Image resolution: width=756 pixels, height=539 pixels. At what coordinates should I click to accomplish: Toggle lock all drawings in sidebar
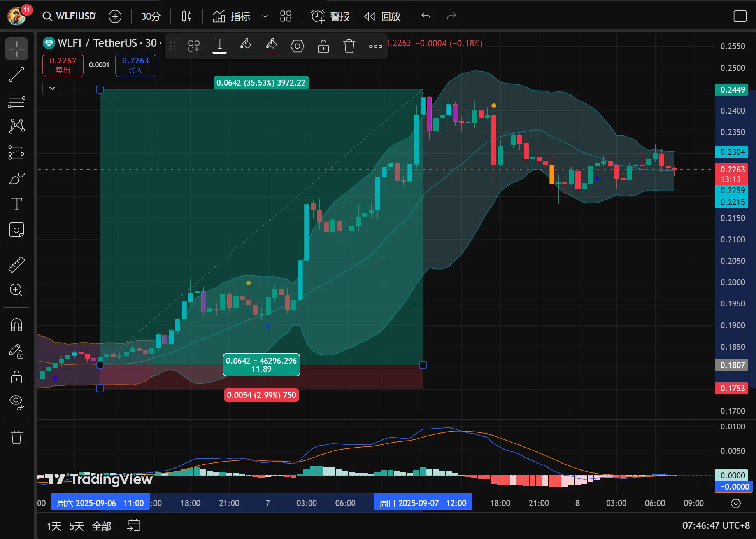point(16,377)
